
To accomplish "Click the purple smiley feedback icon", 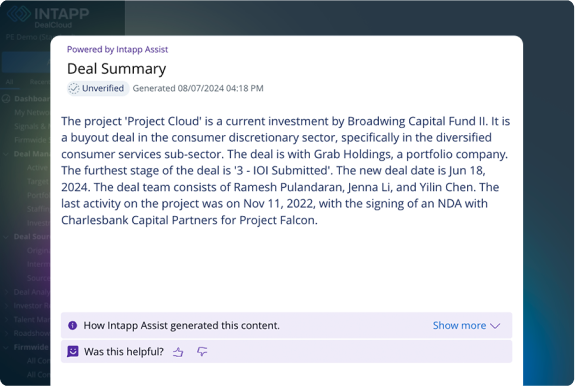I will (73, 352).
